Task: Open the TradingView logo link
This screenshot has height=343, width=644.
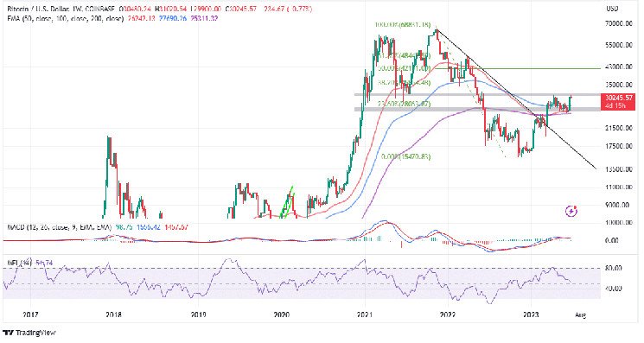Action: [29, 333]
